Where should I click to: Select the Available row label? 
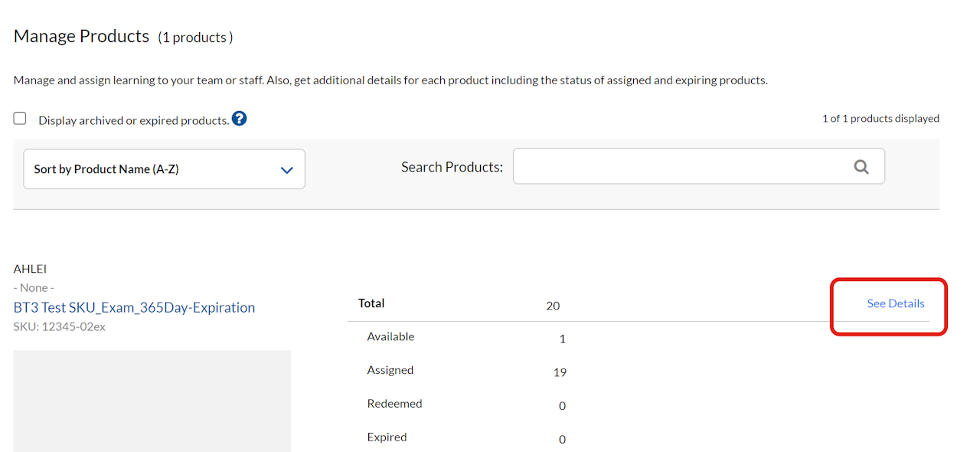[x=390, y=336]
